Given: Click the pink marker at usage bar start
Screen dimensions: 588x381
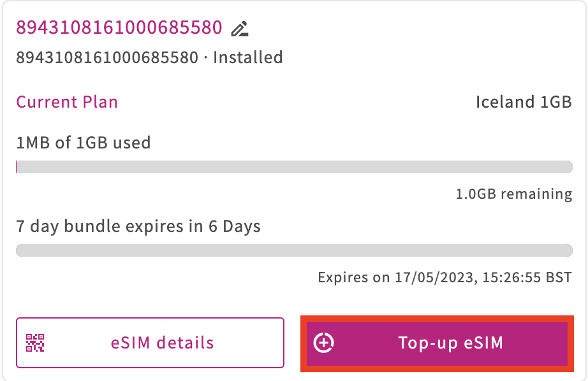Looking at the screenshot, I should point(17,167).
